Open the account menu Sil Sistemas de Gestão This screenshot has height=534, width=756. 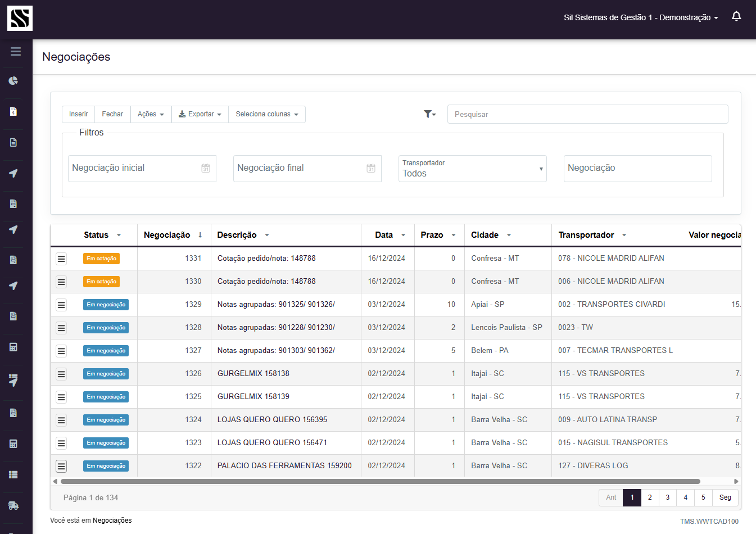tap(641, 17)
